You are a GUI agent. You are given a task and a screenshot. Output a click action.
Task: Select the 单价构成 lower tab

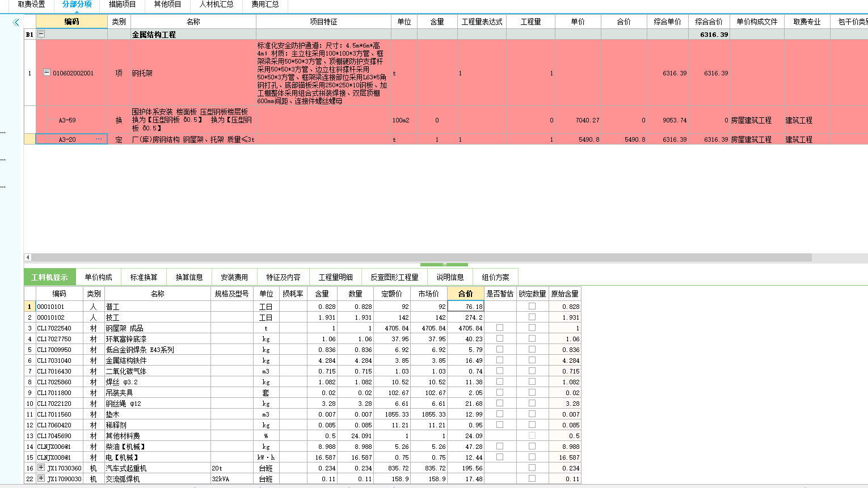tap(99, 277)
